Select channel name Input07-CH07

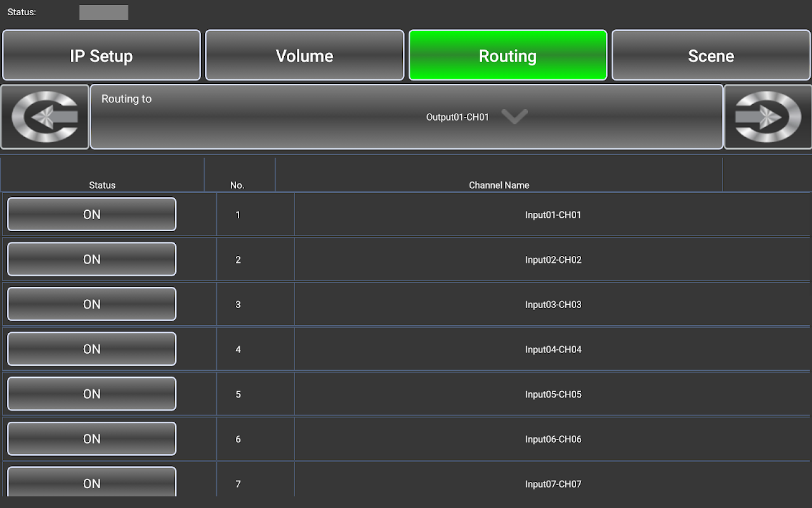click(x=553, y=484)
